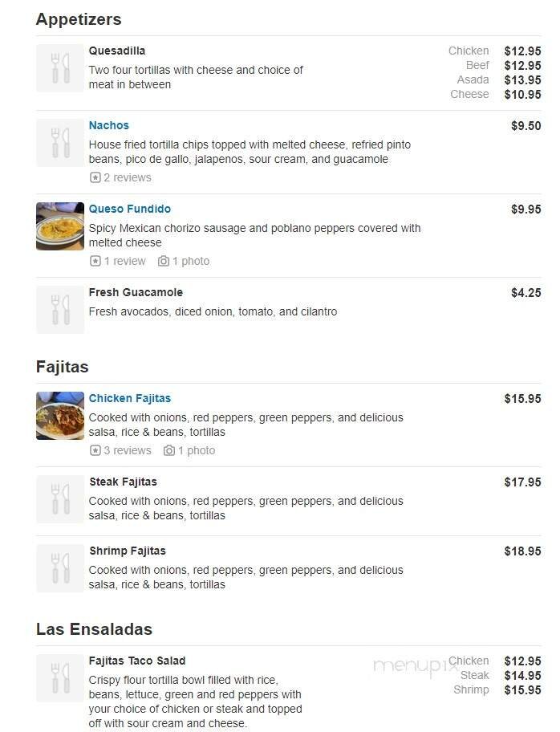Viewport: 560px width, 732px height.
Task: Click the "1 review" link for Queso Fundido
Action: pos(120,261)
